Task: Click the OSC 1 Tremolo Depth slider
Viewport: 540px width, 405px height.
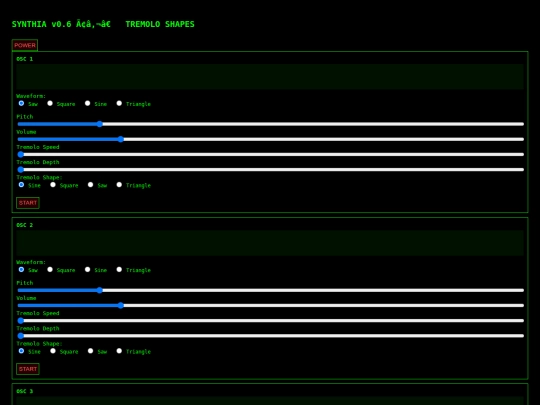Action: 270,169
